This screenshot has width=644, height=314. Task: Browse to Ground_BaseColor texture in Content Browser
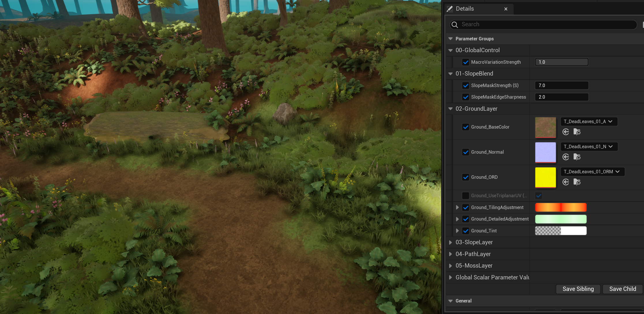click(577, 132)
